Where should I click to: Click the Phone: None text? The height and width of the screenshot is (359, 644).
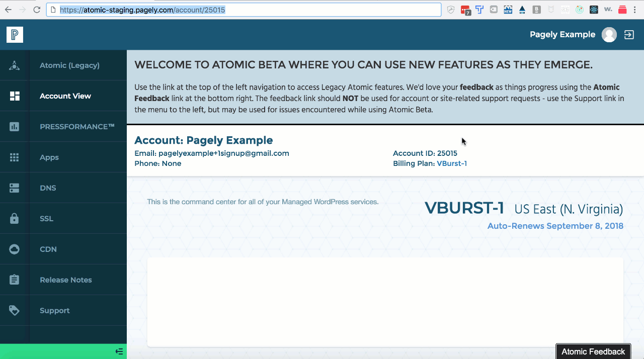pyautogui.click(x=158, y=163)
